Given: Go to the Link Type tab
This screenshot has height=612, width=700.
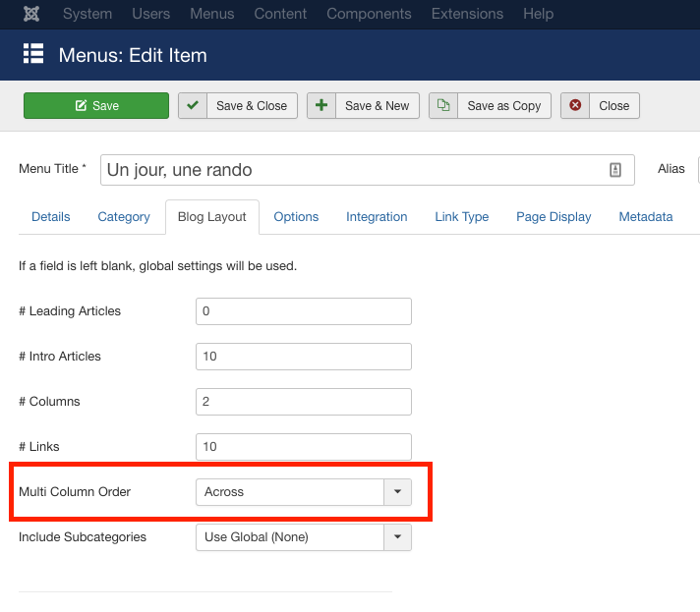Looking at the screenshot, I should (461, 217).
